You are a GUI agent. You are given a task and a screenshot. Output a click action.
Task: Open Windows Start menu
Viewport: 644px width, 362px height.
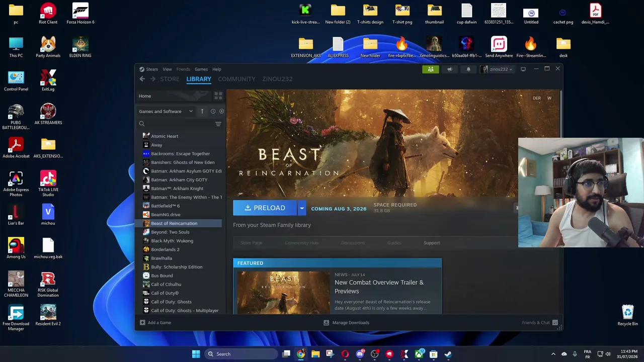point(196,354)
